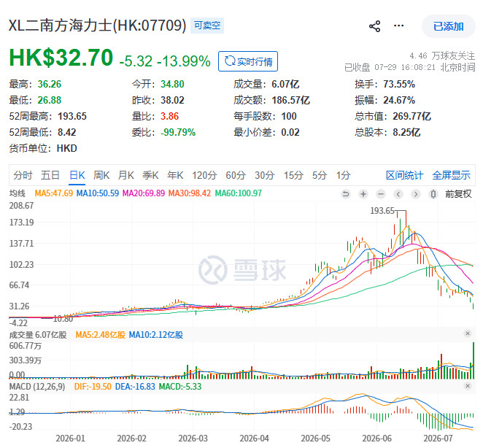The image size is (483, 448).
Task: Select the 周K chart tab
Action: (101, 175)
